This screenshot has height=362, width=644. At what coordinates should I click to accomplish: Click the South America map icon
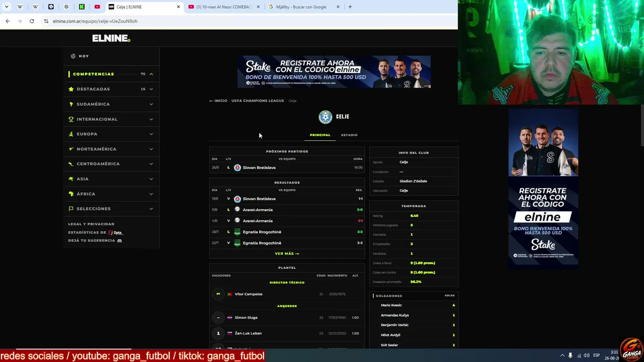click(71, 104)
